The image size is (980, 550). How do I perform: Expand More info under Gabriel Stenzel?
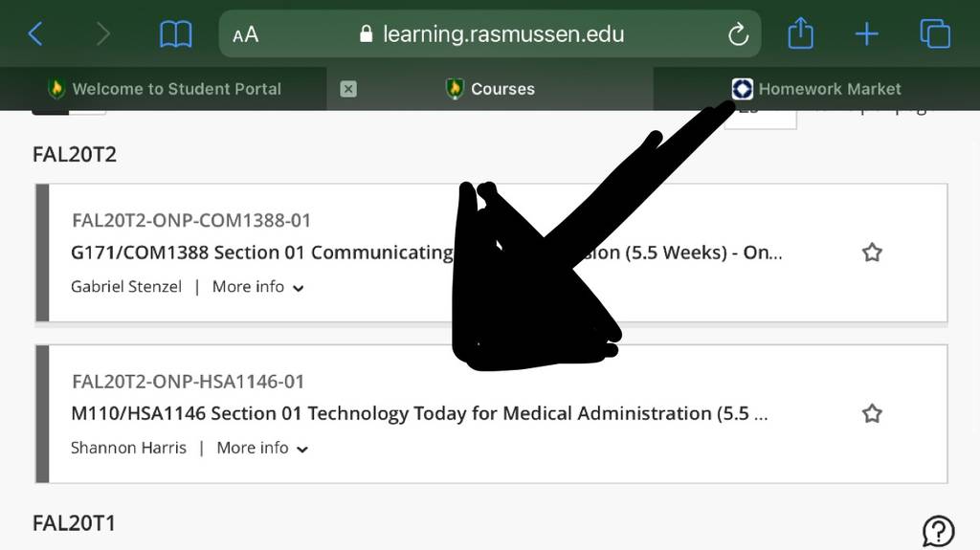tap(258, 287)
